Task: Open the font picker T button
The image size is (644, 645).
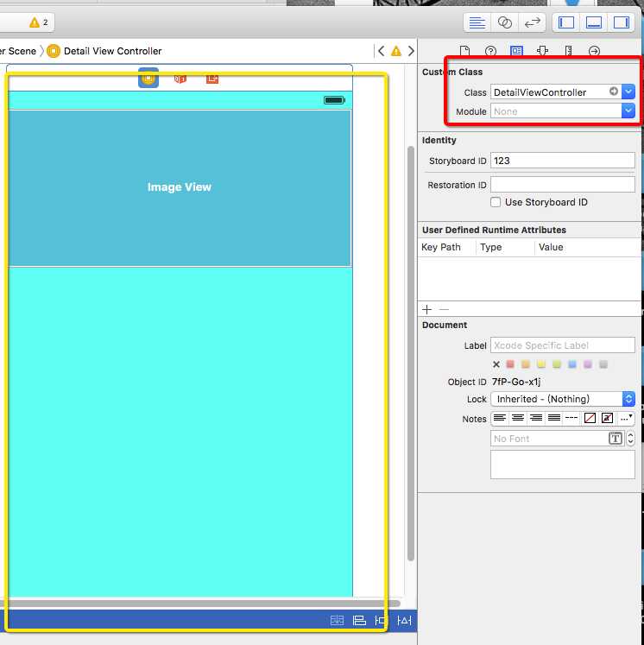Action: click(616, 439)
